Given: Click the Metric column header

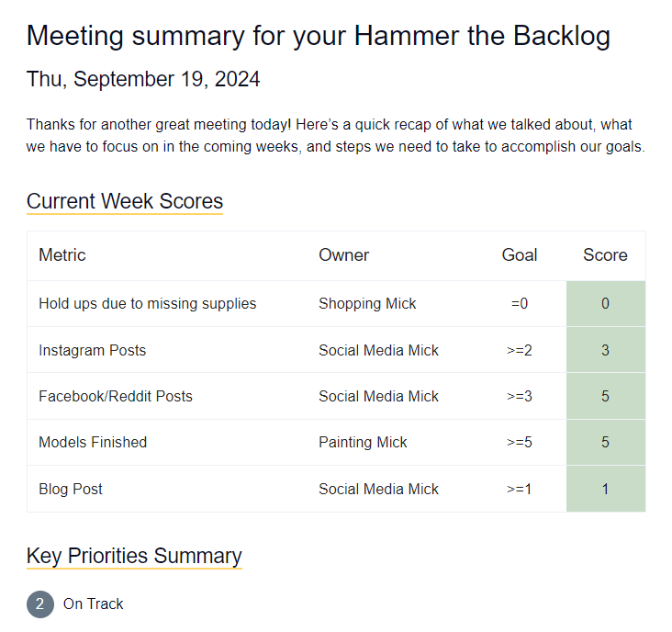Looking at the screenshot, I should click(x=62, y=255).
